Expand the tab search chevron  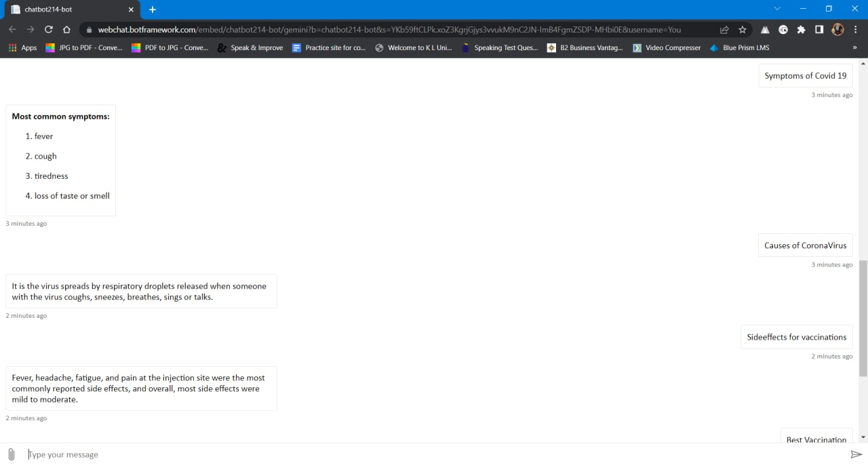(x=777, y=9)
